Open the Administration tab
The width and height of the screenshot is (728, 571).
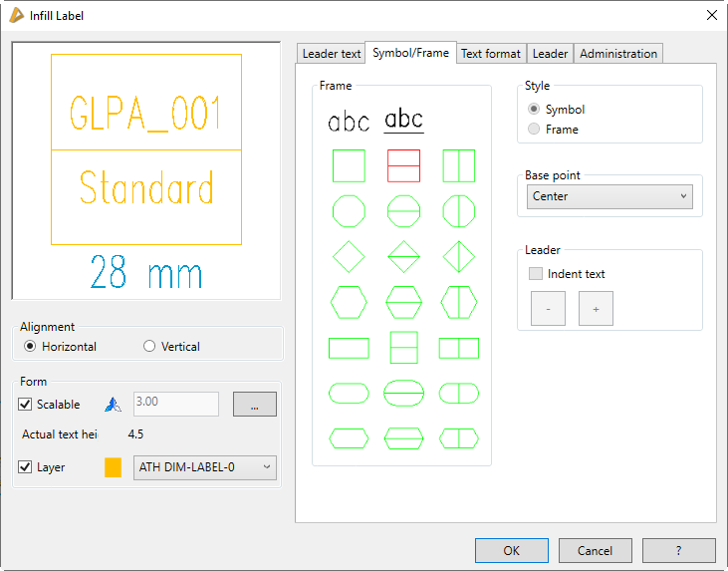pos(618,54)
